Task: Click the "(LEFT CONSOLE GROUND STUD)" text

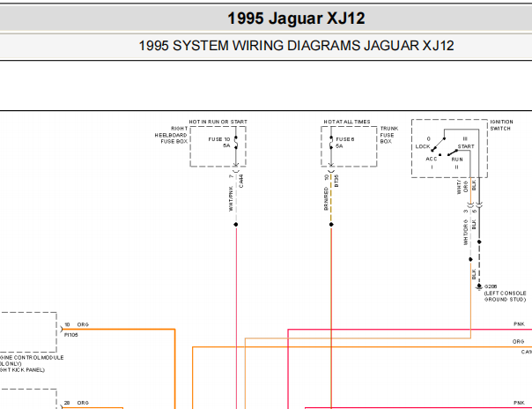Action: (x=505, y=296)
